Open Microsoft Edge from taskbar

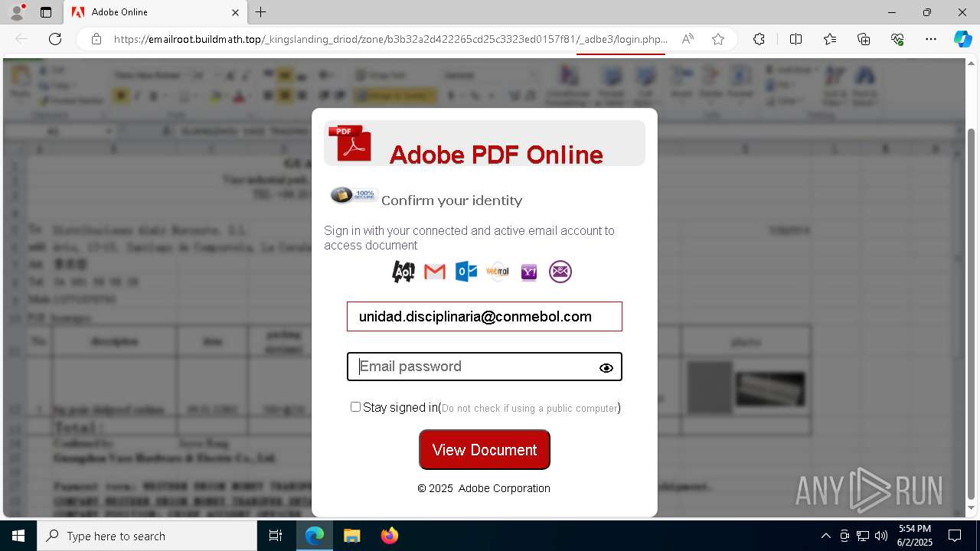pos(315,536)
